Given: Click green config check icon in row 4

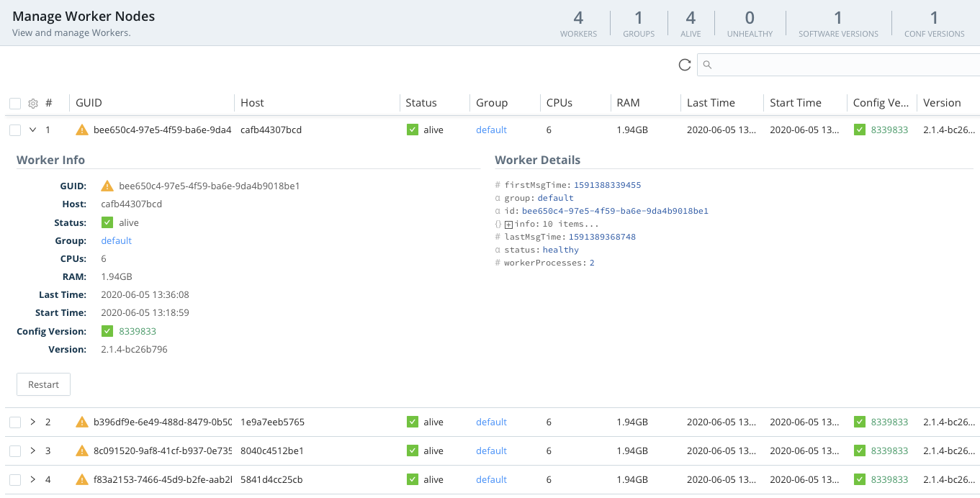Looking at the screenshot, I should 860,480.
